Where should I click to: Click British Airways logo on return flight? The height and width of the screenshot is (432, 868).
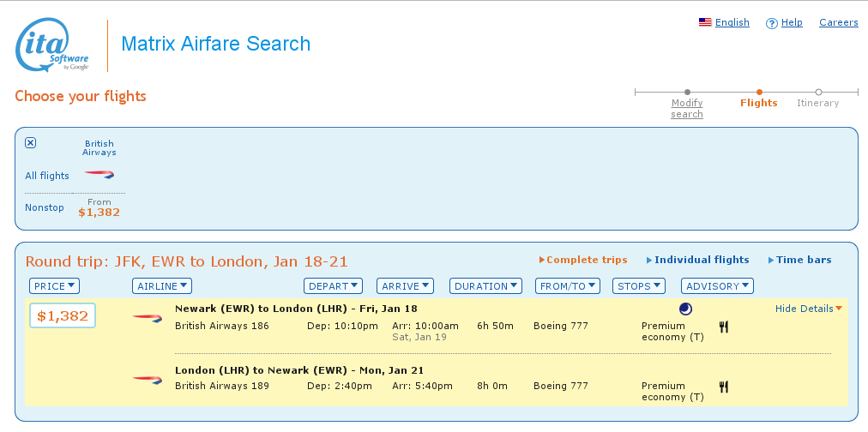pos(147,379)
